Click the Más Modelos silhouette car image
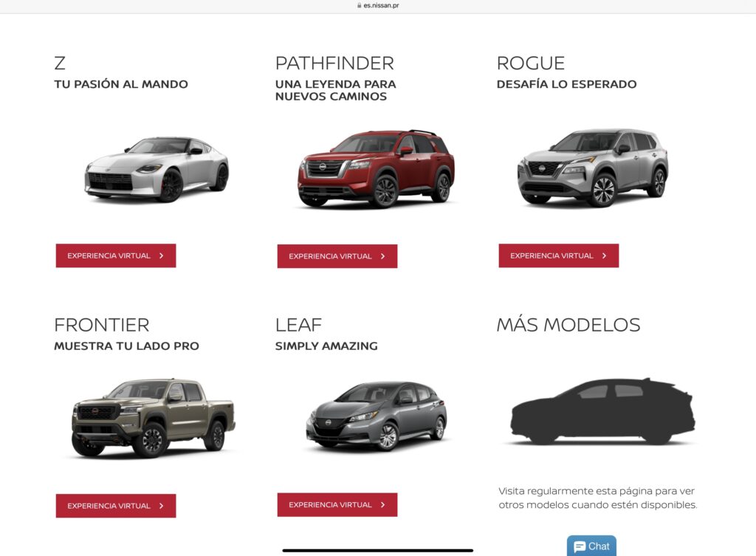The width and height of the screenshot is (756, 556). click(602, 411)
